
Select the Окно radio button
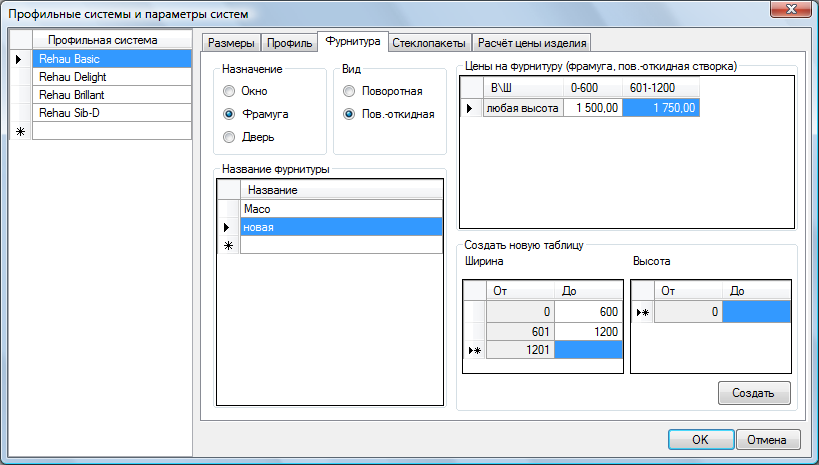[230, 91]
